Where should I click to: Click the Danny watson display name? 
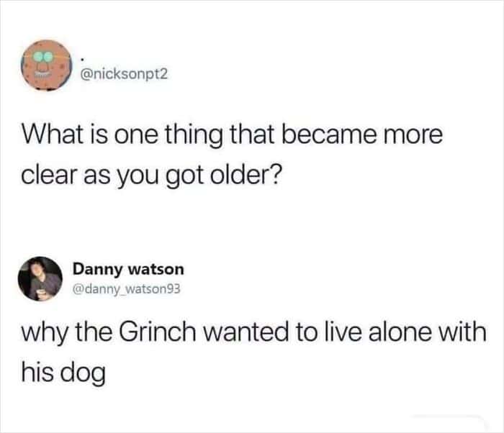pyautogui.click(x=128, y=269)
